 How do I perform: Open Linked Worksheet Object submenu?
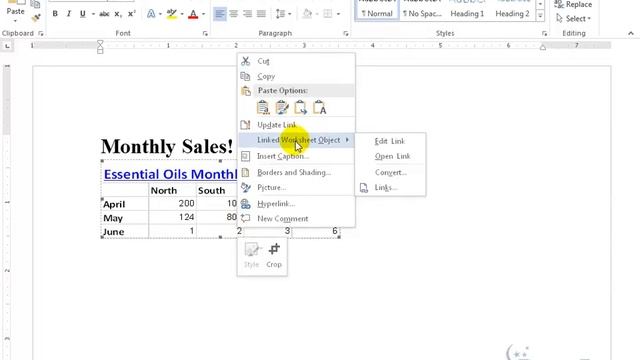click(x=296, y=140)
